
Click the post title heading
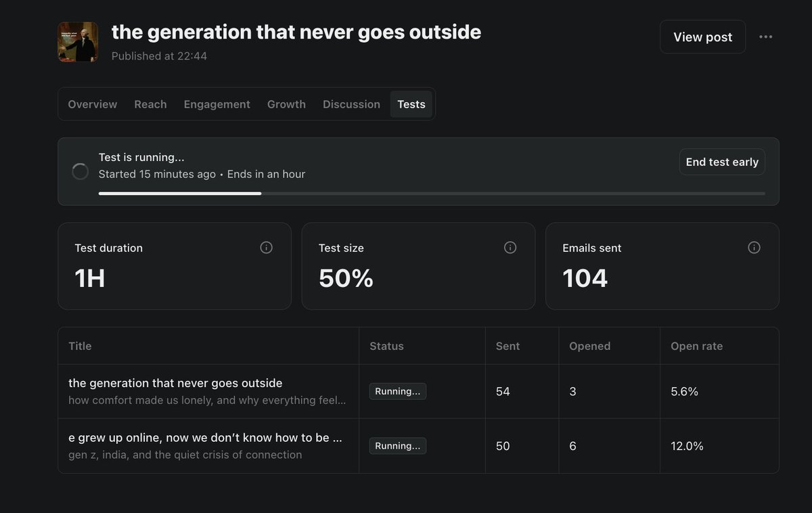[x=296, y=32]
